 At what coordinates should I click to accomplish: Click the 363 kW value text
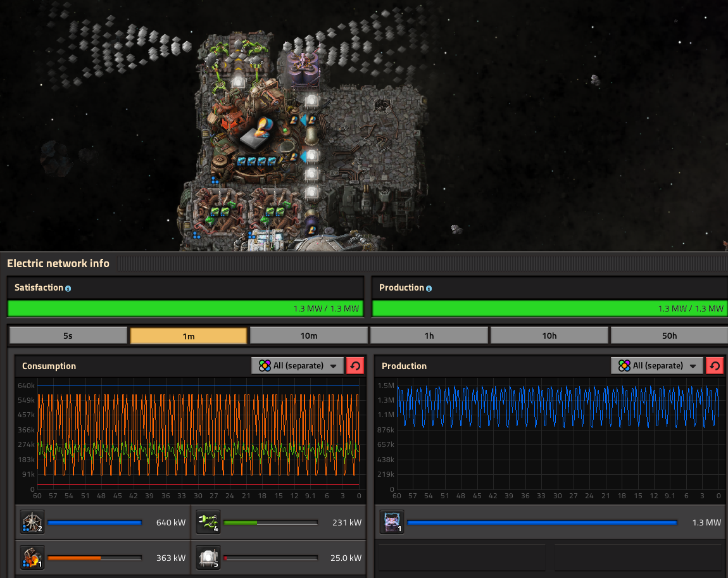171,558
